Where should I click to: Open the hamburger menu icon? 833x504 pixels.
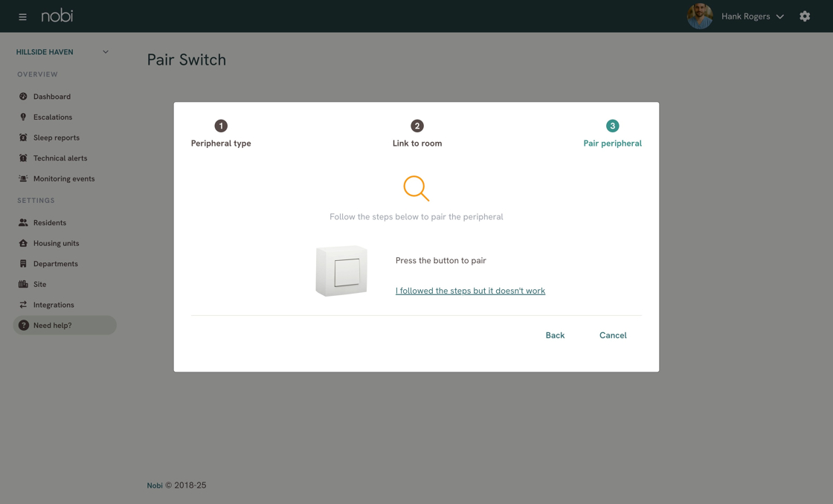click(x=22, y=16)
